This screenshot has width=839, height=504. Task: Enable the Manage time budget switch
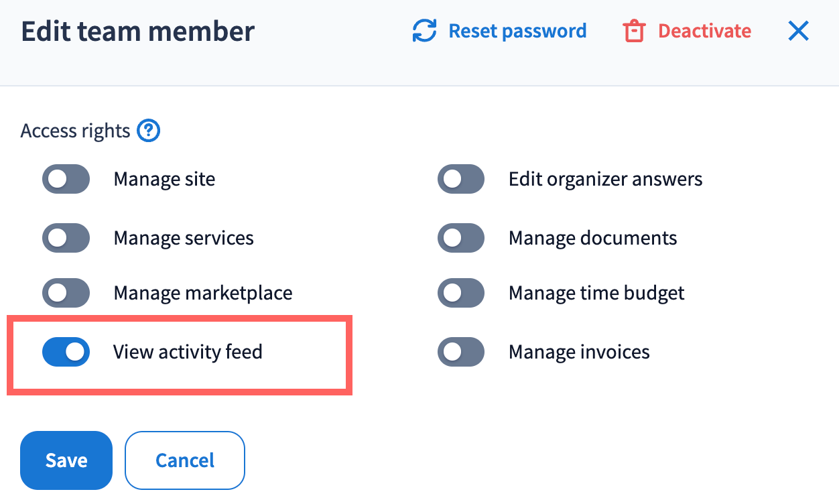click(x=461, y=293)
